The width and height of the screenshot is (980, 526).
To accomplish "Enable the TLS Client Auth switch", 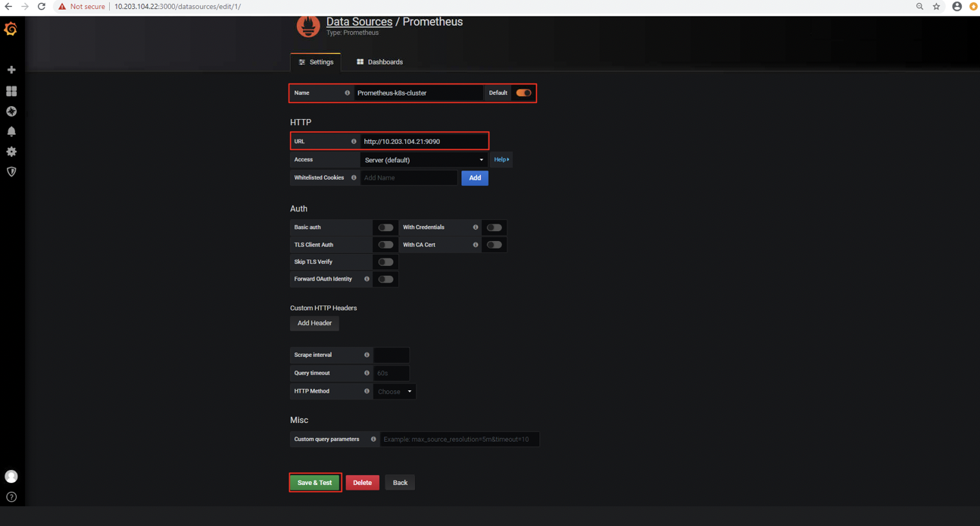I will point(385,245).
